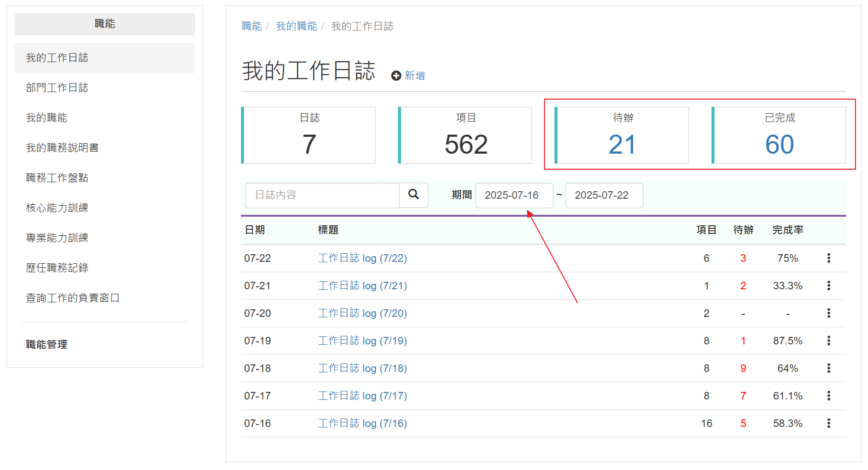Image resolution: width=868 pixels, height=470 pixels.
Task: Open 我的職能 in the sidebar
Action: click(104, 118)
